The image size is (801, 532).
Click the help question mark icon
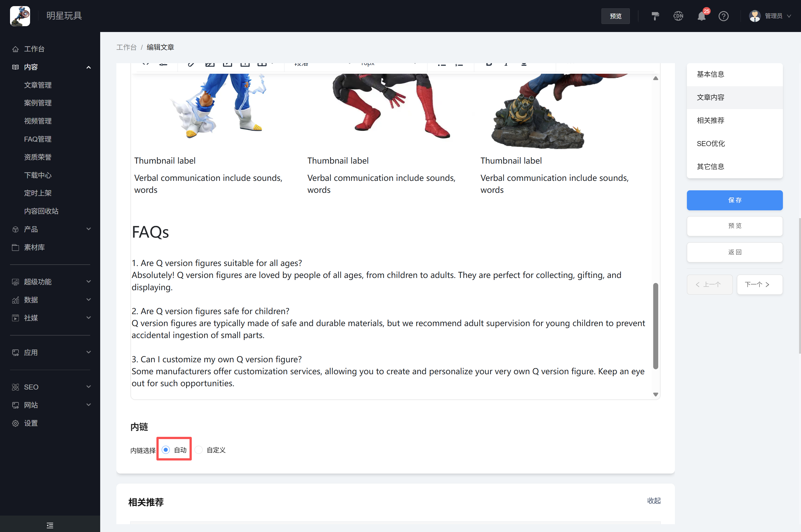pos(723,16)
